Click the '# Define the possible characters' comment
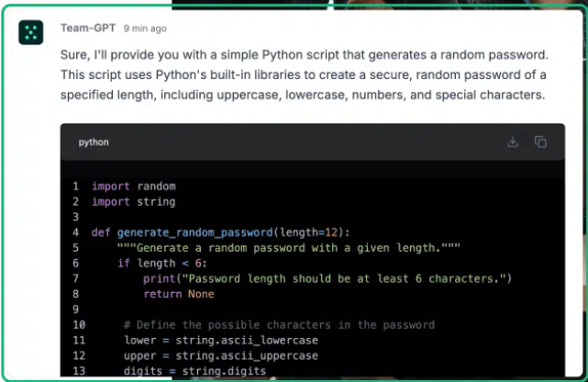Screen dimensions: 588x382 click(x=280, y=324)
